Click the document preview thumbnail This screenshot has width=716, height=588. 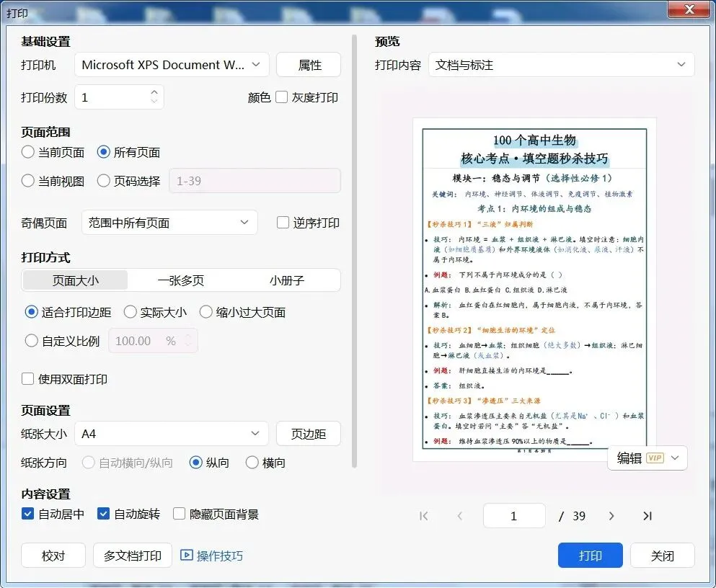pyautogui.click(x=535, y=290)
